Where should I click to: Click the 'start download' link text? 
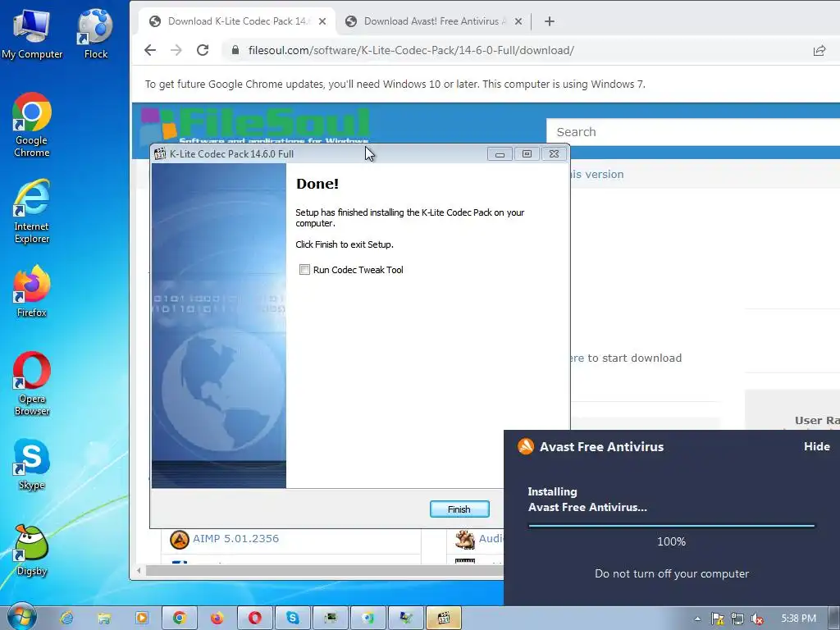pos(641,358)
